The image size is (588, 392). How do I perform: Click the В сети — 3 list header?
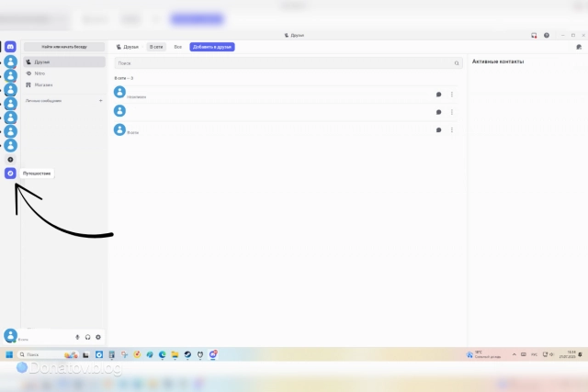coord(124,78)
